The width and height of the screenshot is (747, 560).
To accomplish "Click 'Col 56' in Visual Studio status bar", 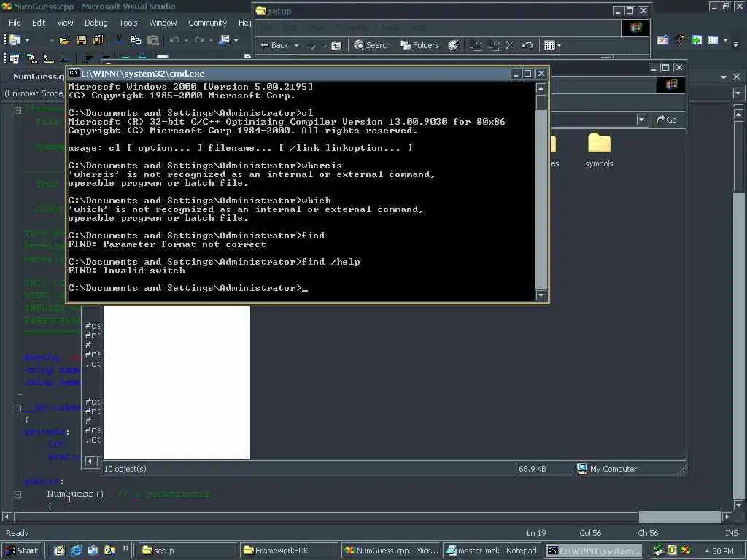I will pyautogui.click(x=590, y=533).
